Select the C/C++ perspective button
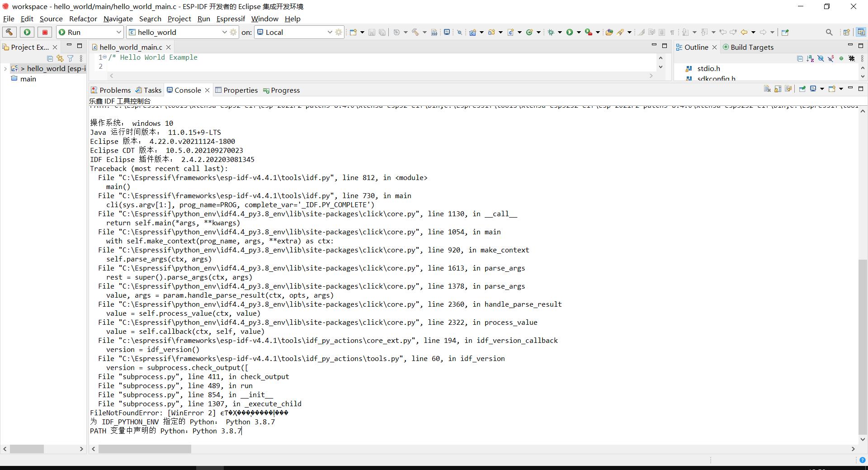Image resolution: width=868 pixels, height=470 pixels. pyautogui.click(x=861, y=32)
